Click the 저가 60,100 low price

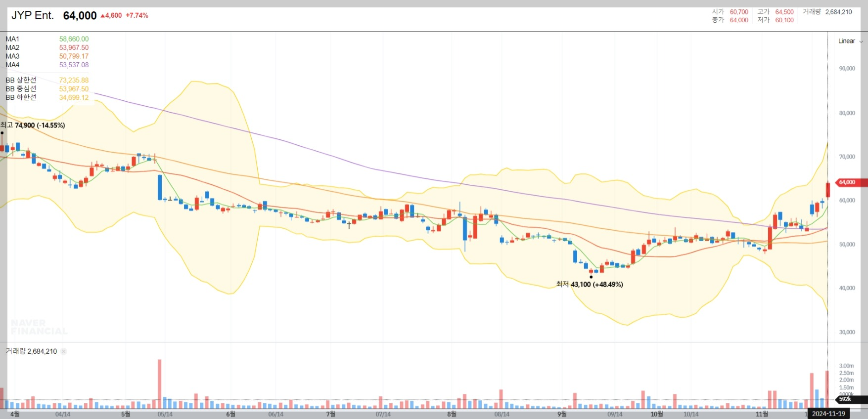coord(776,20)
